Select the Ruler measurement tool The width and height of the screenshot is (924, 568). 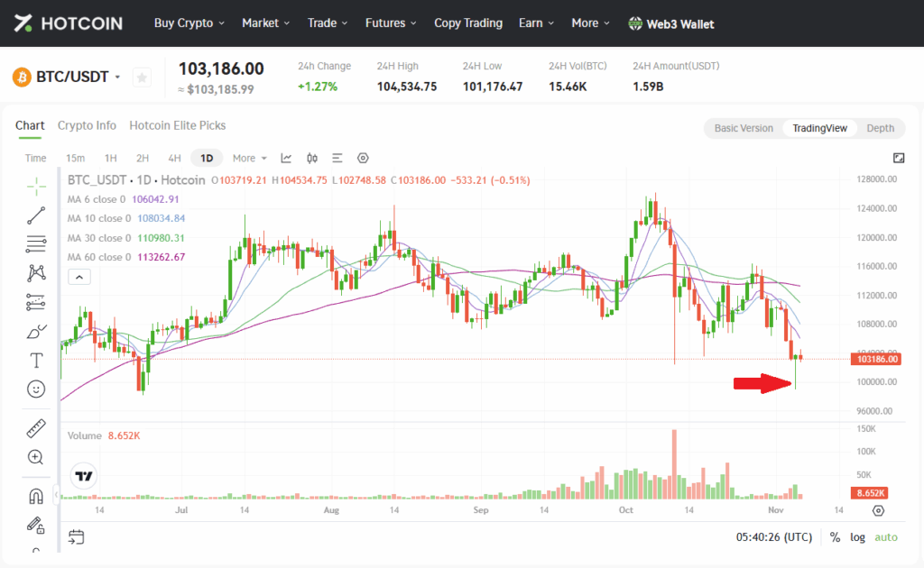coord(36,427)
